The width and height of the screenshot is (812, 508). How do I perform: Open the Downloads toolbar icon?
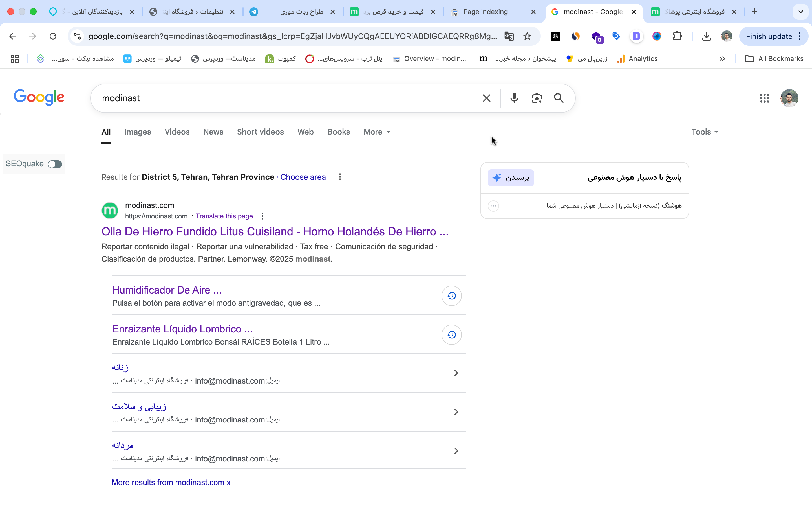[x=706, y=36]
